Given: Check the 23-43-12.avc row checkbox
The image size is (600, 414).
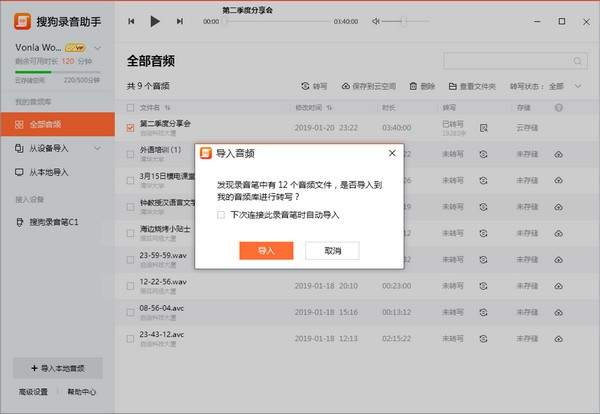Looking at the screenshot, I should (130, 339).
